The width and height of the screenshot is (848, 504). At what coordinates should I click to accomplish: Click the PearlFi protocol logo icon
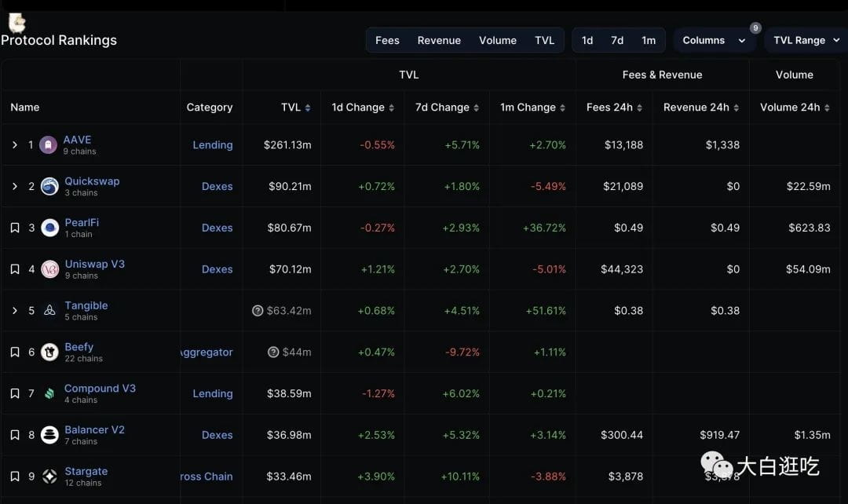coord(49,228)
